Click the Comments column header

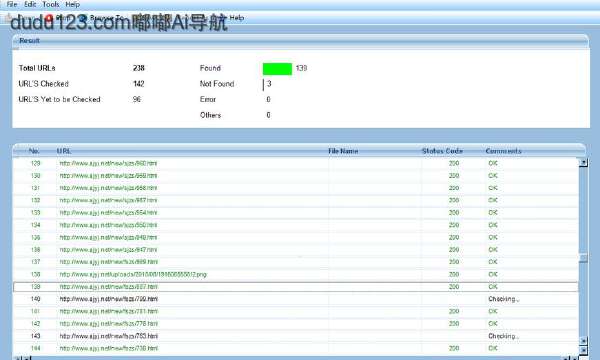tap(503, 151)
